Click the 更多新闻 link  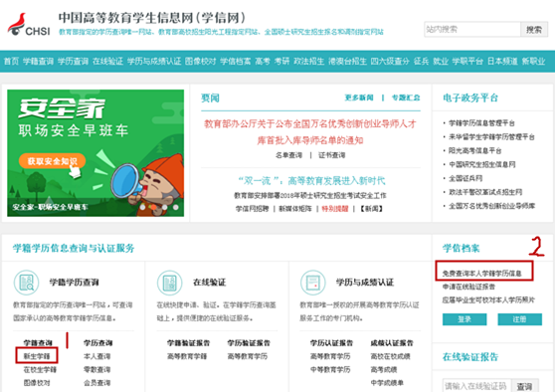pyautogui.click(x=359, y=98)
